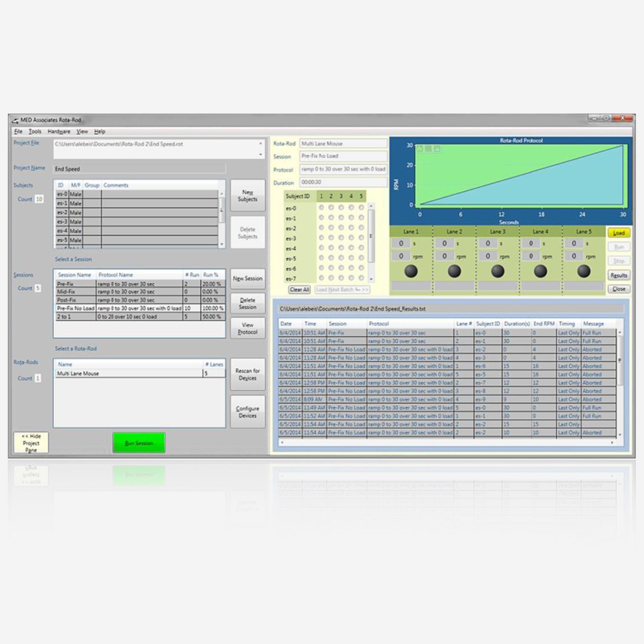Click the Lane 3 status indicator light
The image size is (644, 644).
coord(497,271)
